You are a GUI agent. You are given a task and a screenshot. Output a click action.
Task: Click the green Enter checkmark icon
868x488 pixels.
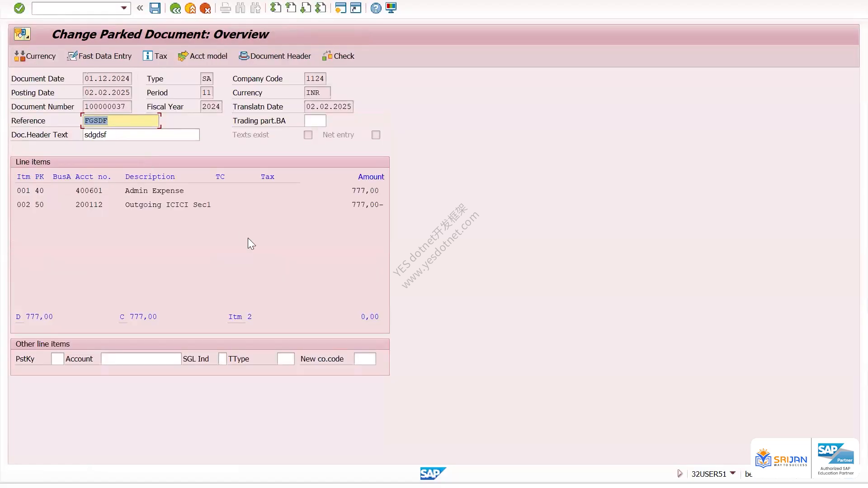click(19, 8)
